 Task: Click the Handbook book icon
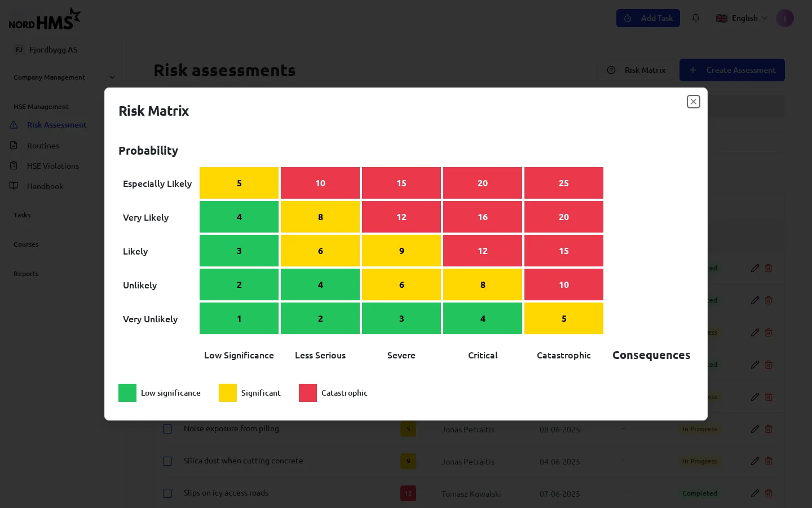coord(14,186)
